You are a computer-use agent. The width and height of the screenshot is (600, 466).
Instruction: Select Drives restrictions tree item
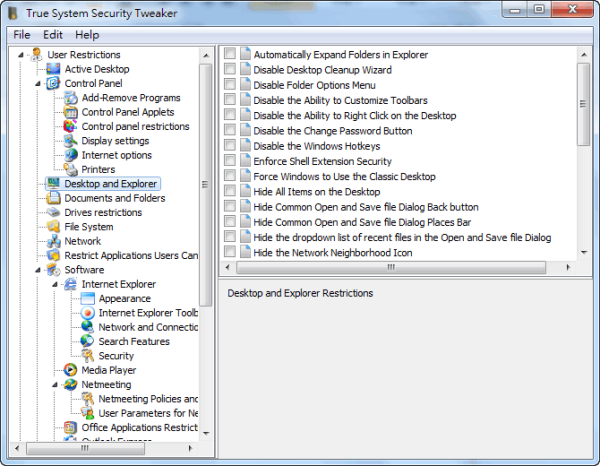coord(103,212)
